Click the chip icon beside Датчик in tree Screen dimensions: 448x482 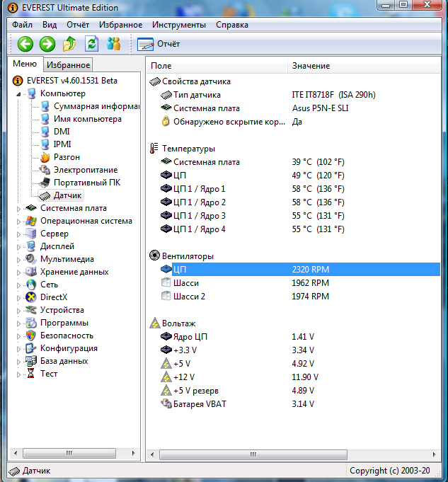[45, 196]
